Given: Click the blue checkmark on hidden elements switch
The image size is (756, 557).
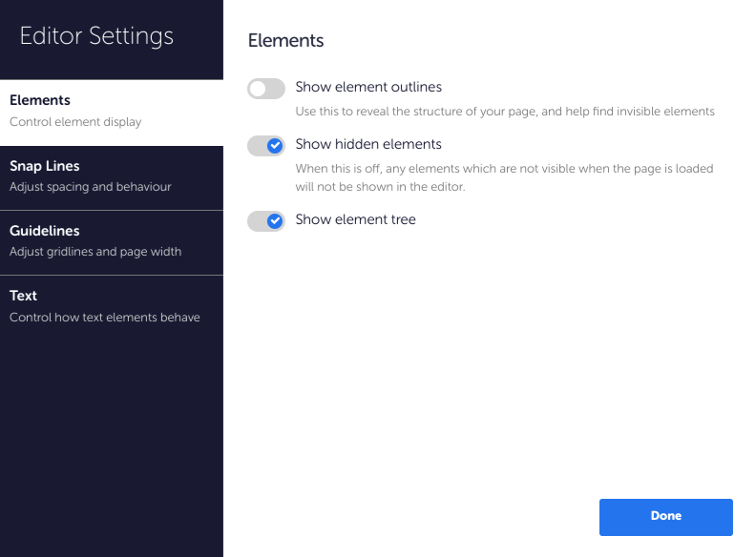Looking at the screenshot, I should tap(275, 146).
